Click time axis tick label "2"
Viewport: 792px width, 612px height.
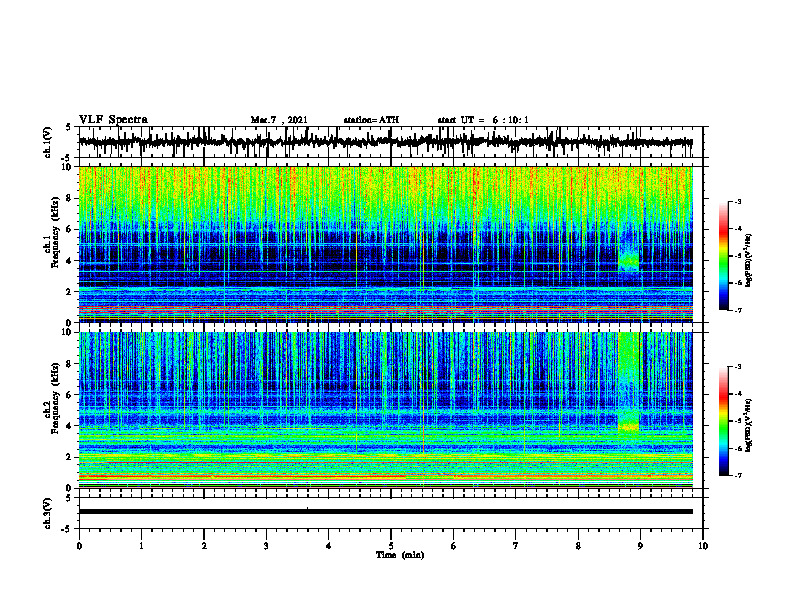pyautogui.click(x=204, y=546)
